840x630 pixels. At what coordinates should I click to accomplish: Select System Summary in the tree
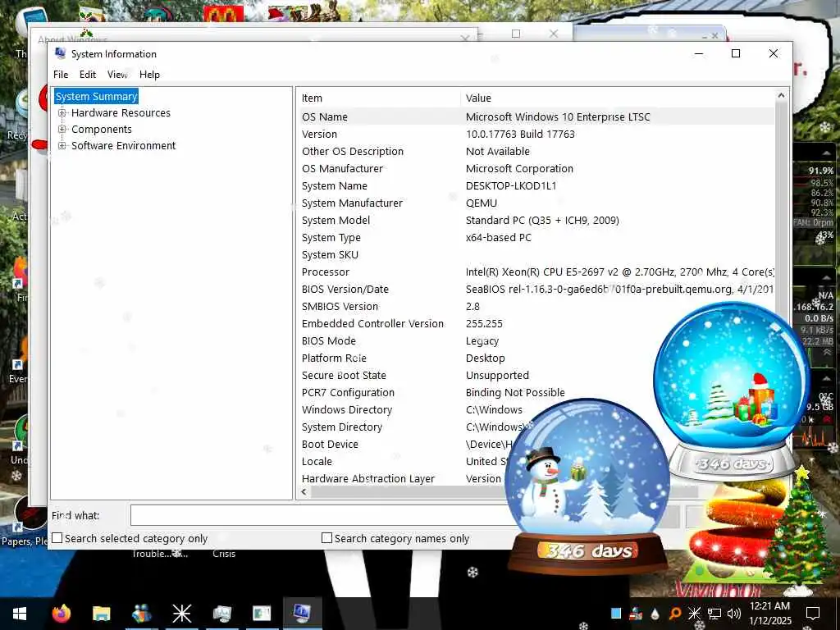(x=97, y=97)
